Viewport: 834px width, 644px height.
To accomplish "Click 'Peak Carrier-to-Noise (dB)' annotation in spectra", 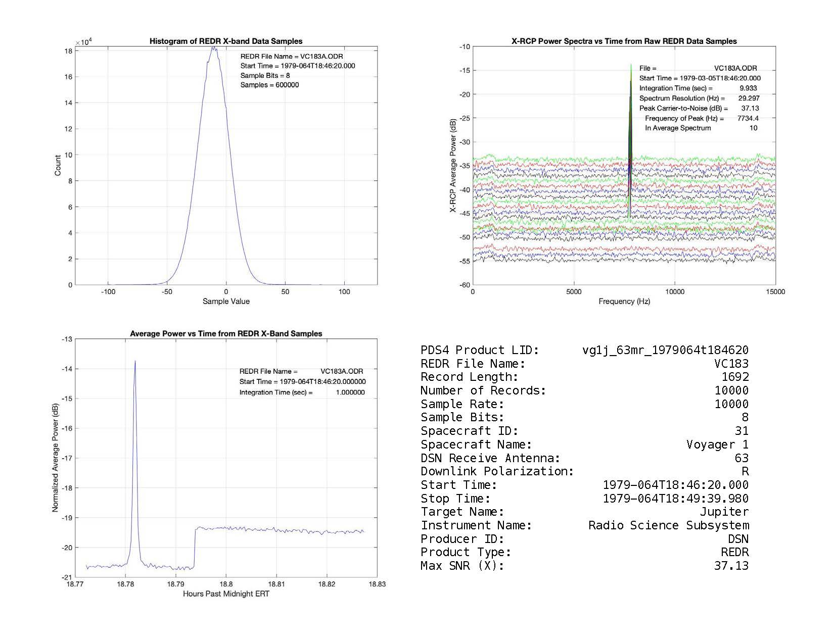I will coord(683,109).
